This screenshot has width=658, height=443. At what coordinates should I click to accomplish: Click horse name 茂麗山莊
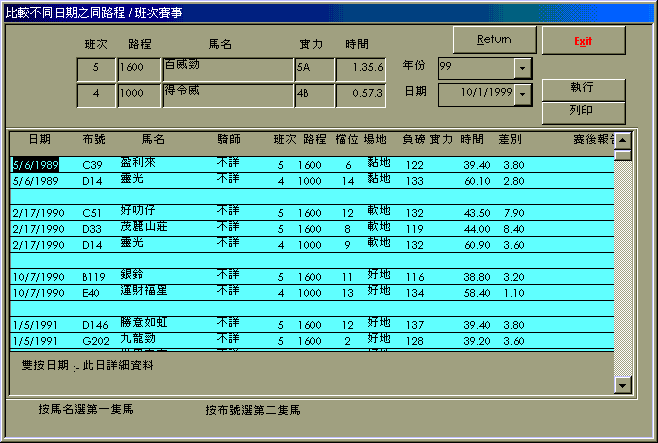144,227
